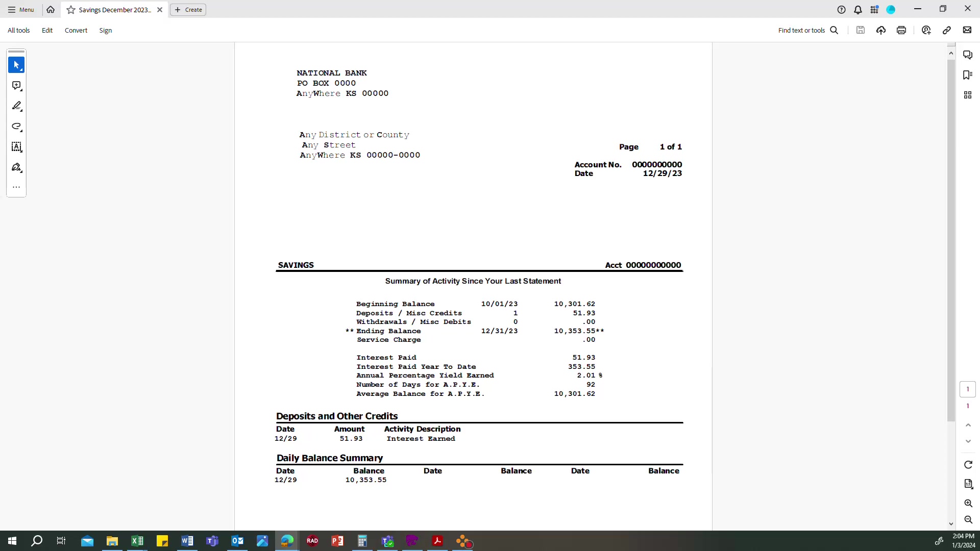The image size is (980, 551).
Task: Pick the Highlight tool
Action: [16, 106]
